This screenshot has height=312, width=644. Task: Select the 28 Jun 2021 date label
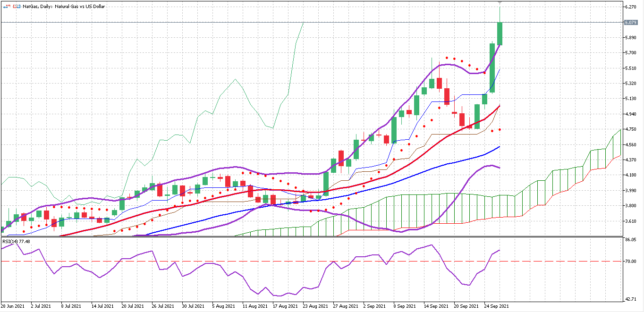(x=11, y=306)
